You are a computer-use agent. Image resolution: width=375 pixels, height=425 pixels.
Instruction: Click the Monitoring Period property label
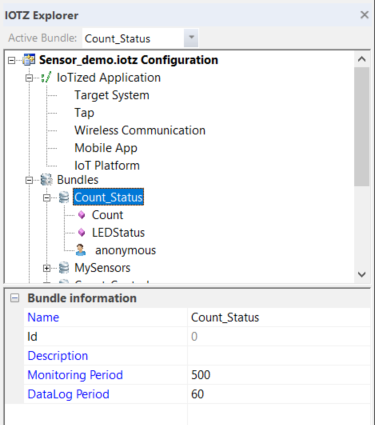click(x=75, y=375)
